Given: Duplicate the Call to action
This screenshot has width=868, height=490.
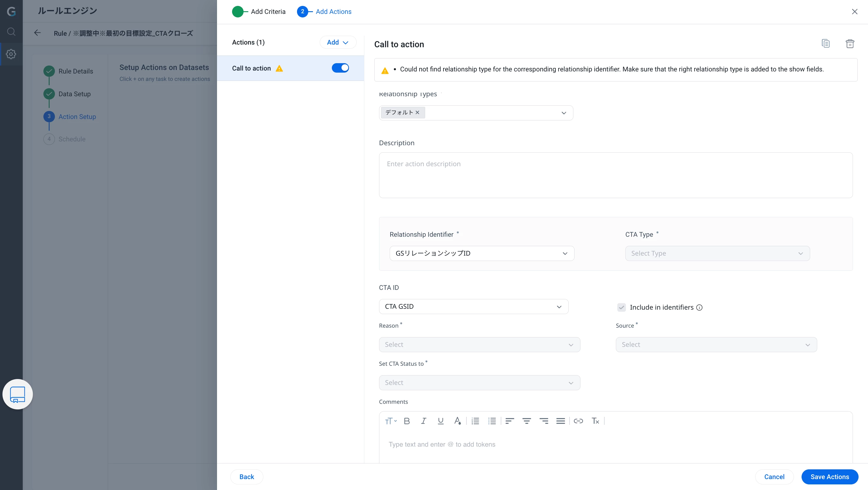Looking at the screenshot, I should pyautogui.click(x=825, y=44).
